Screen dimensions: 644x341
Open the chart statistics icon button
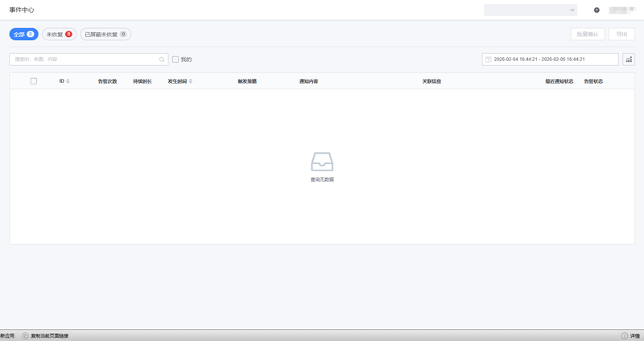(x=629, y=60)
